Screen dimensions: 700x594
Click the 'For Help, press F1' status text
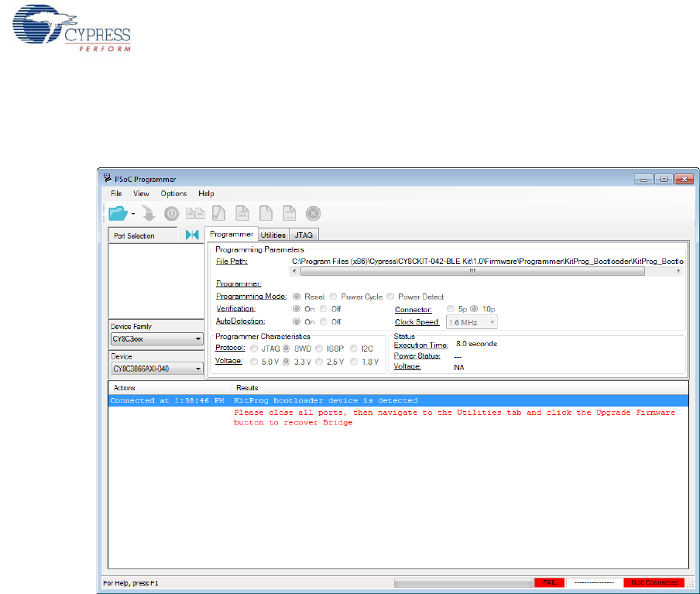click(131, 583)
